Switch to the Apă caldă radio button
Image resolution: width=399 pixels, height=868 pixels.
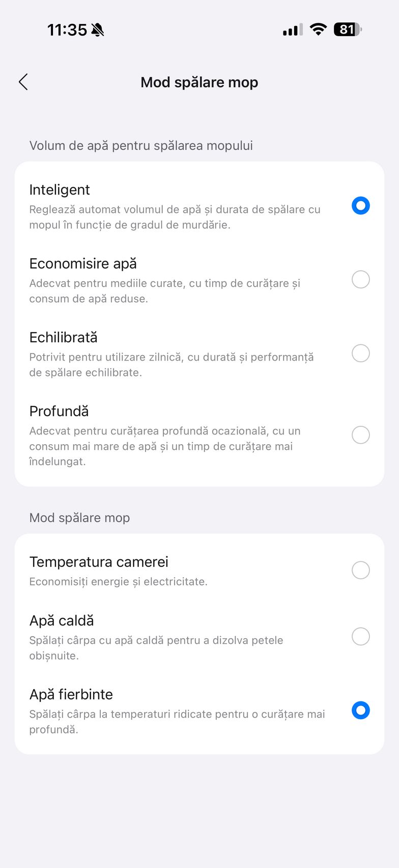pyautogui.click(x=360, y=636)
